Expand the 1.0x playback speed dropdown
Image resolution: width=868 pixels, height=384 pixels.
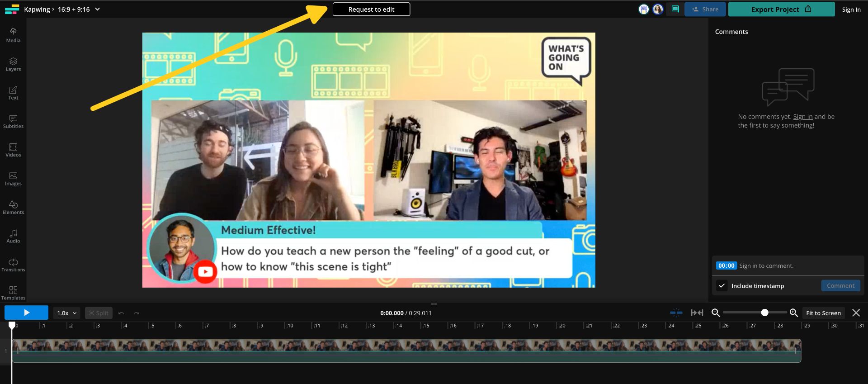pos(67,313)
